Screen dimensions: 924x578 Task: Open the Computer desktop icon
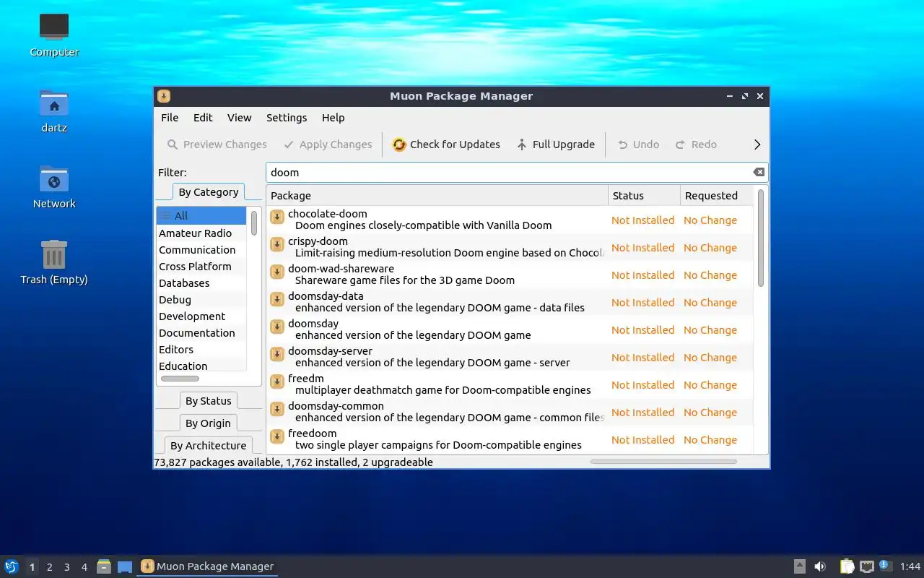click(54, 35)
